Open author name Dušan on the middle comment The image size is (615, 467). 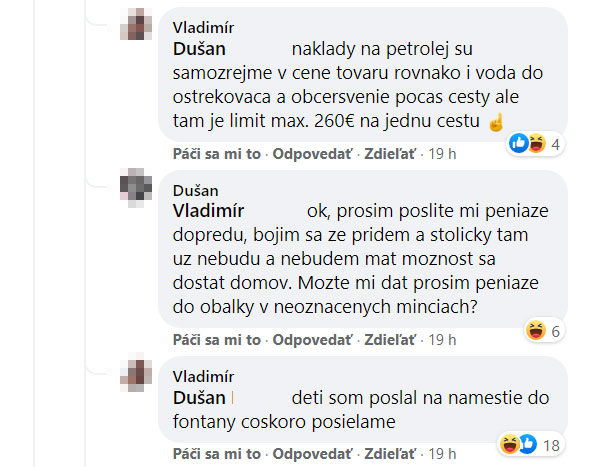(196, 190)
